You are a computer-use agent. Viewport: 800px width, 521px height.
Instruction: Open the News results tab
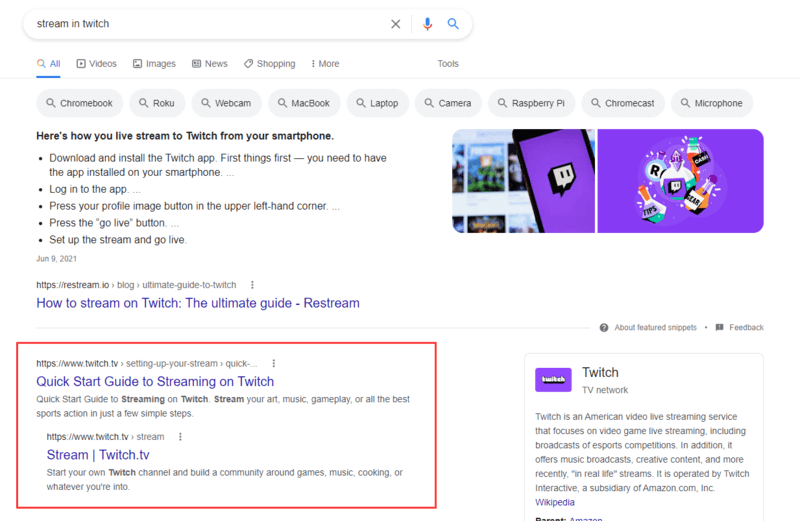pyautogui.click(x=210, y=64)
